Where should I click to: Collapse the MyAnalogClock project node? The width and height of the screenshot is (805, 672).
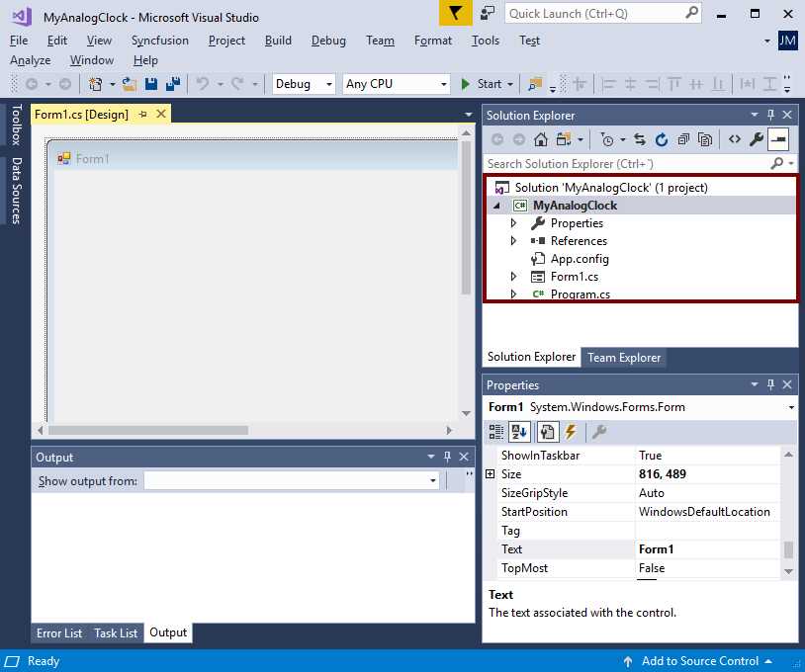[496, 206]
